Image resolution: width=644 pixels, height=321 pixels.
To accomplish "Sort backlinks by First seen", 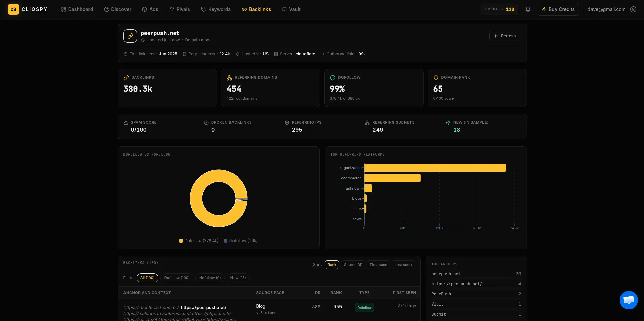I will 379,265.
